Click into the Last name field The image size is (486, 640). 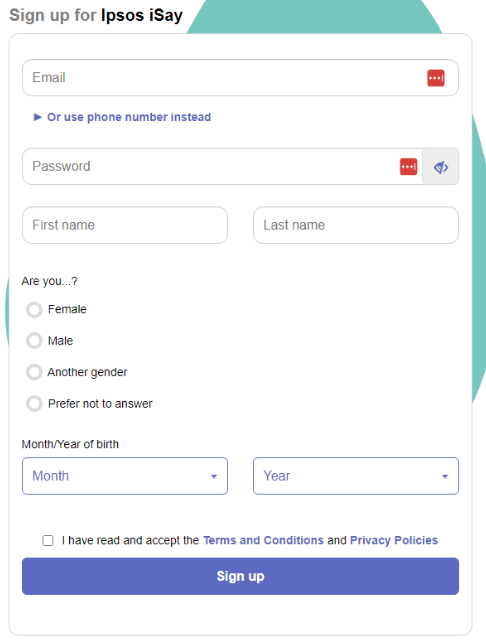tap(356, 225)
